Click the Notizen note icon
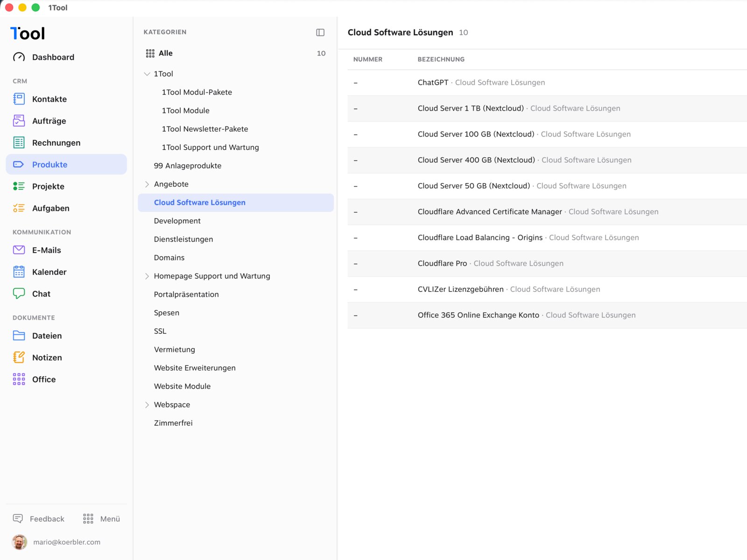747x560 pixels. (19, 357)
